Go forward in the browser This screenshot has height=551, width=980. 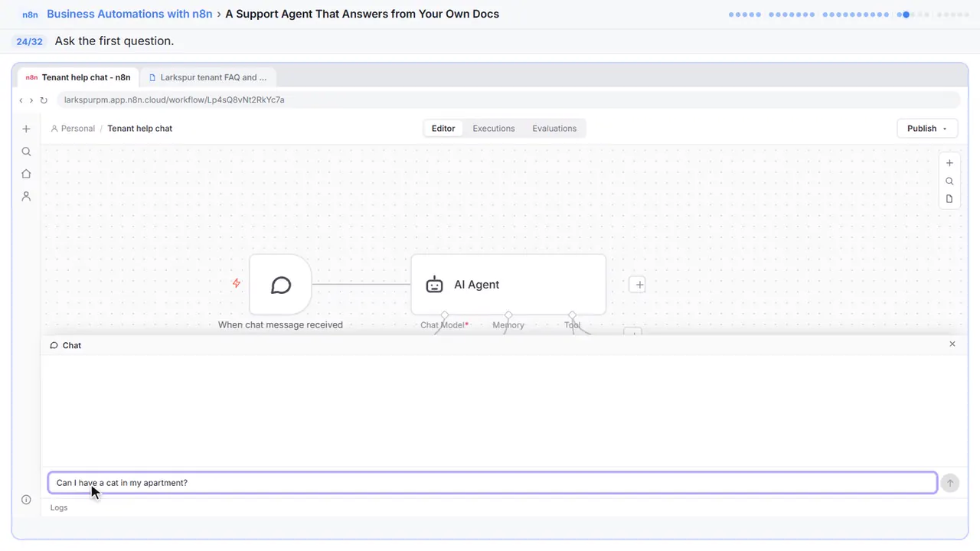coord(31,100)
